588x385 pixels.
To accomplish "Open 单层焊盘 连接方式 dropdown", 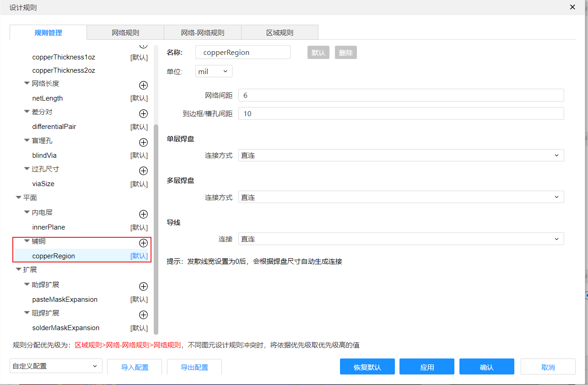I will (401, 155).
